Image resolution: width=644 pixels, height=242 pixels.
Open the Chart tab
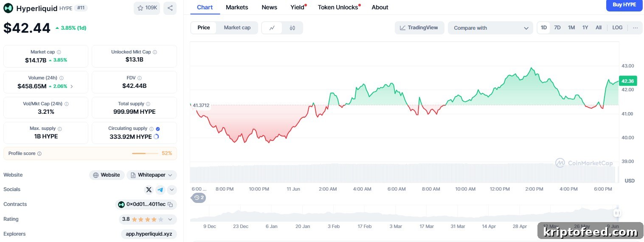tap(205, 7)
